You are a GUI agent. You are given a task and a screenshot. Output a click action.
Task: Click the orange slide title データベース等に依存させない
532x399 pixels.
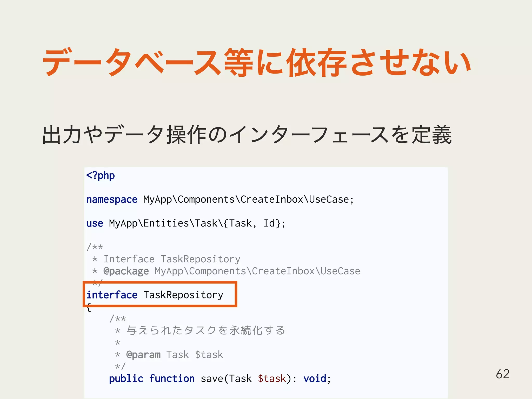(x=257, y=63)
